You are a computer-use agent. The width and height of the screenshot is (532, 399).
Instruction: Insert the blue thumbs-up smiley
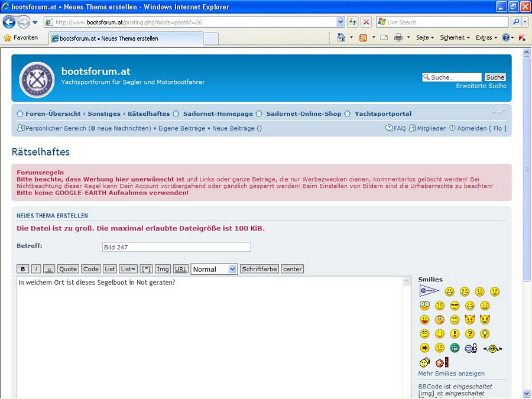(x=471, y=348)
